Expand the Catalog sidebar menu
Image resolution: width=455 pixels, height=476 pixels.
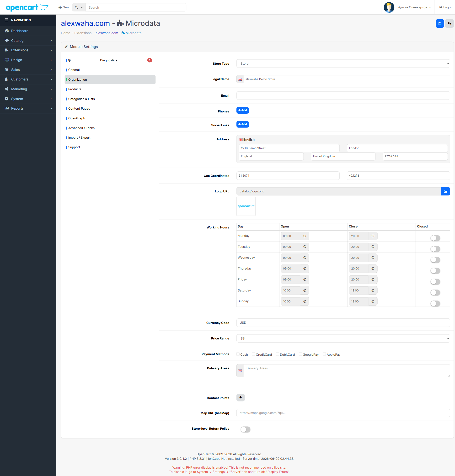28,41
